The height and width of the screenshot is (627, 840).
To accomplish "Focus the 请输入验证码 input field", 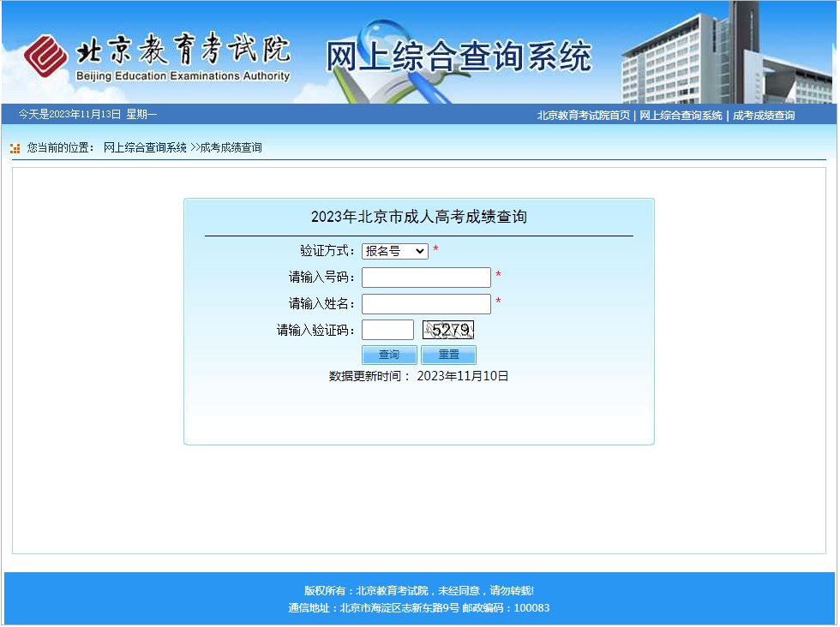I will click(x=387, y=330).
